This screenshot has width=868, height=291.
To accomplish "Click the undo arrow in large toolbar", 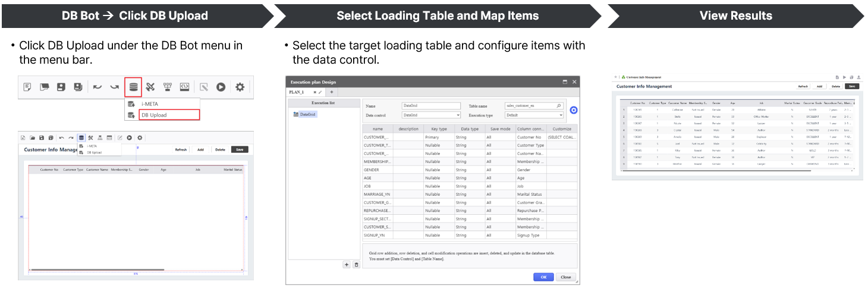I will (97, 87).
